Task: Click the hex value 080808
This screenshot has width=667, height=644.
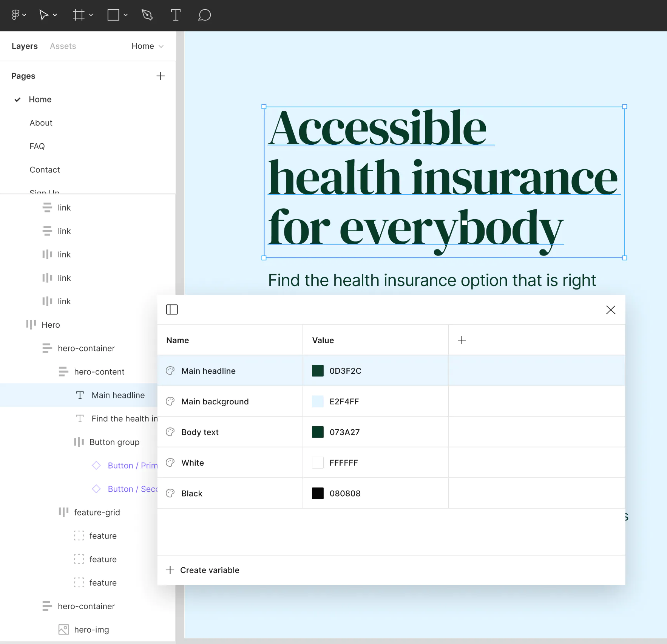Action: point(345,493)
